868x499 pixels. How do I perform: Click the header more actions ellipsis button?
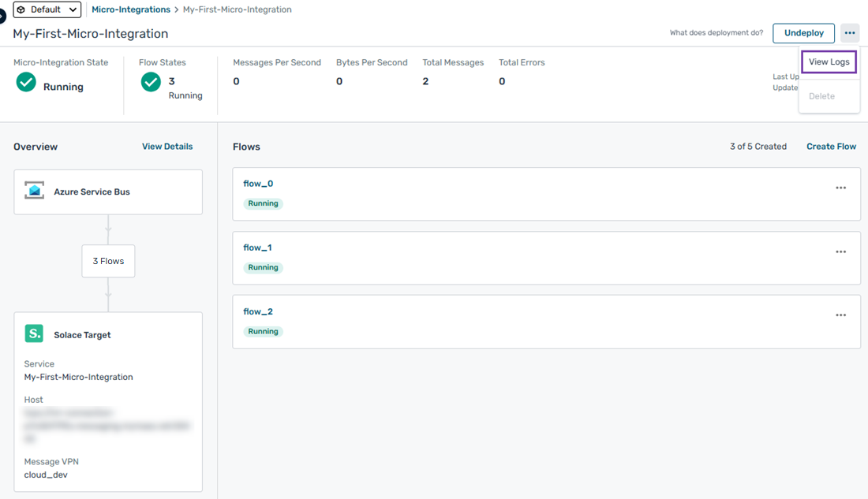(849, 33)
